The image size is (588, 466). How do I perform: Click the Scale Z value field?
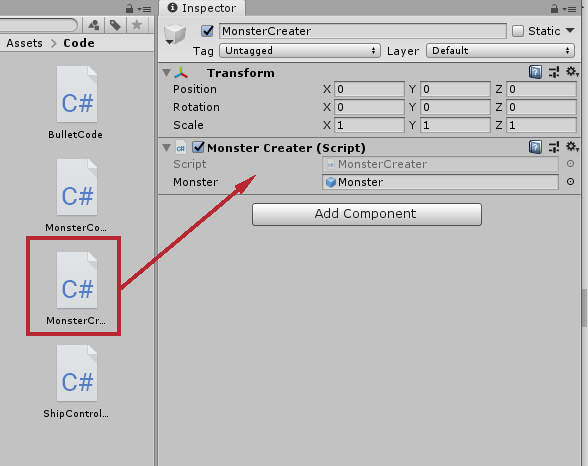point(541,125)
